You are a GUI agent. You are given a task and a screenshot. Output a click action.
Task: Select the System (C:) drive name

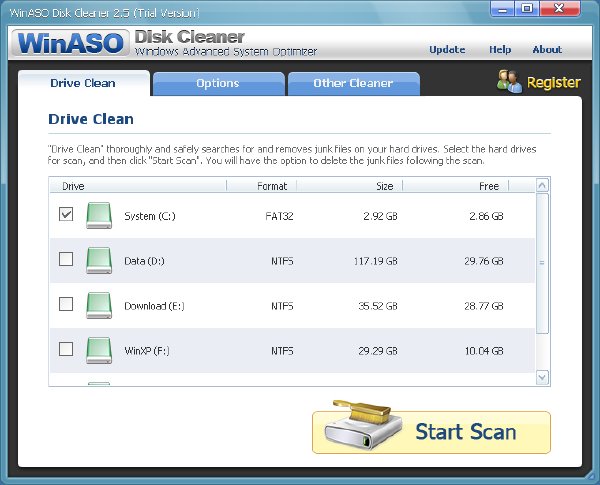[x=150, y=216]
